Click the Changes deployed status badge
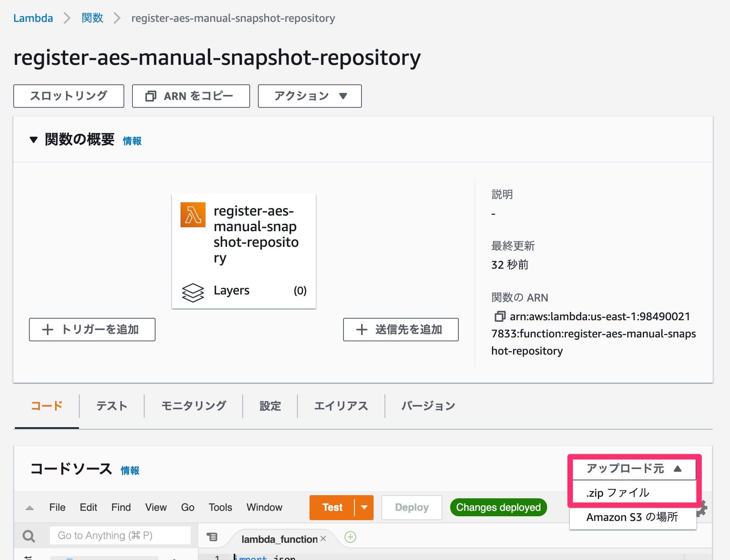Image resolution: width=730 pixels, height=560 pixels. tap(499, 507)
